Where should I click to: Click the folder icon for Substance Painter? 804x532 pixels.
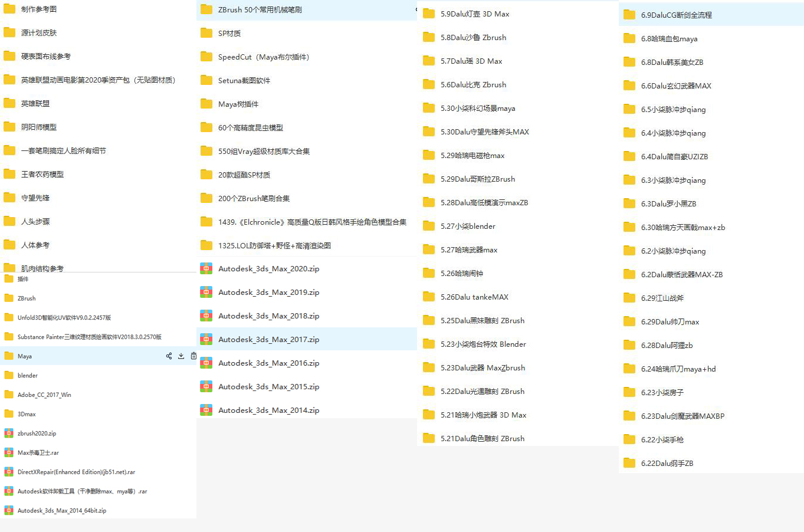(x=9, y=337)
